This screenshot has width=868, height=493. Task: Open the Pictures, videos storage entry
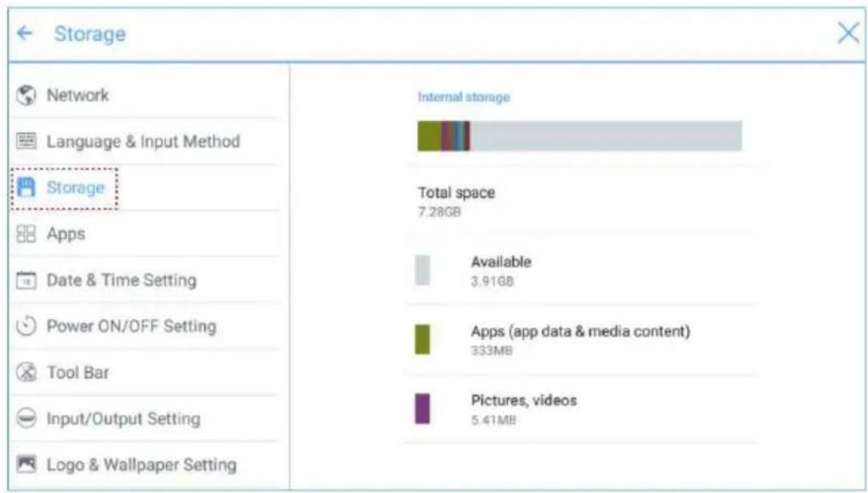click(581, 408)
